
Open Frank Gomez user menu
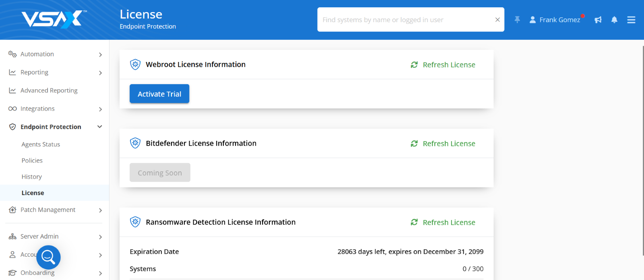[559, 20]
